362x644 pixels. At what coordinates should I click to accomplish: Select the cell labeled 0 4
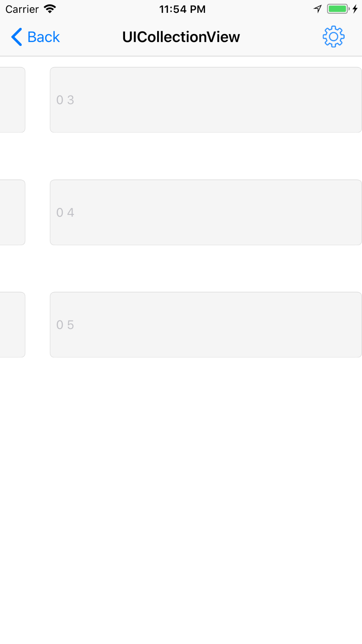tap(206, 212)
